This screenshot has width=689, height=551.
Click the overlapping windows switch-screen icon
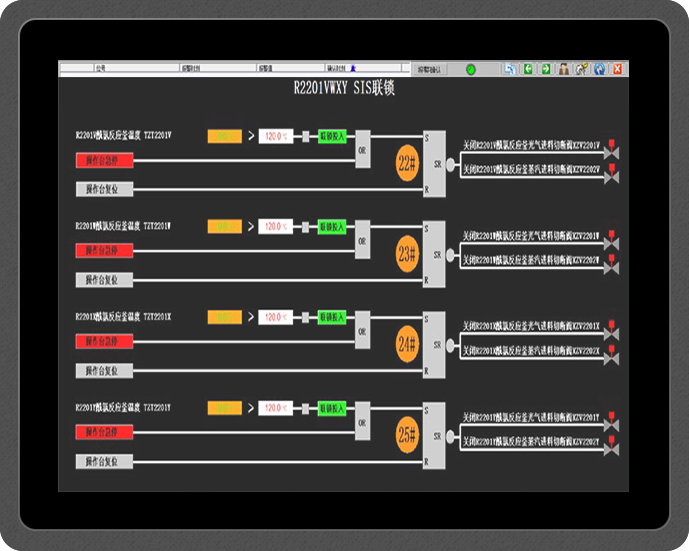pos(510,69)
